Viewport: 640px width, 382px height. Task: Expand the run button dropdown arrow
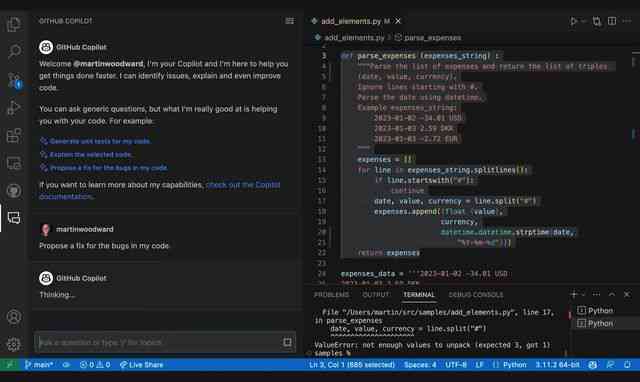[x=583, y=21]
